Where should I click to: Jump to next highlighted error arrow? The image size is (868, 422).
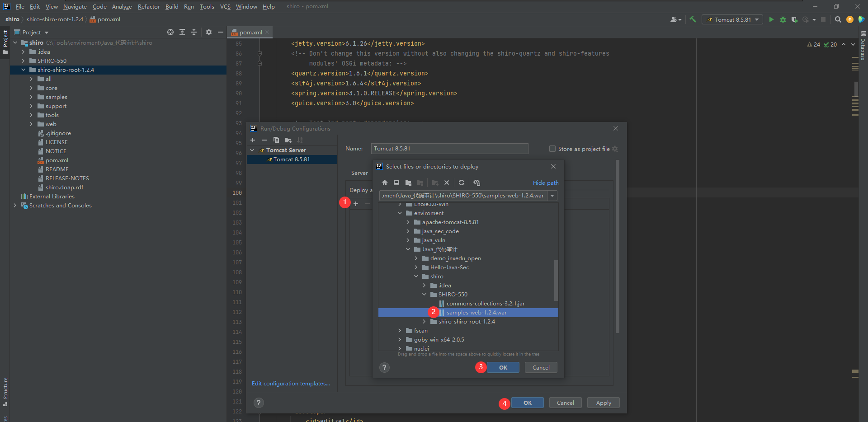853,44
